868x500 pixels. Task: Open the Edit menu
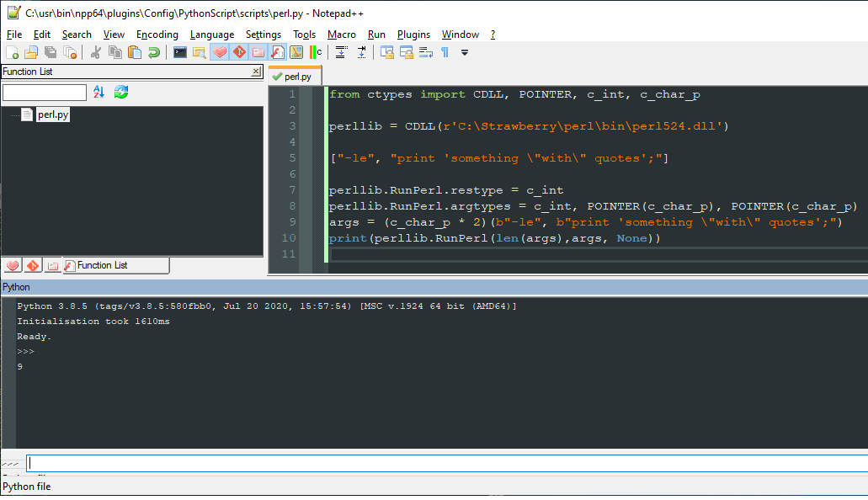click(41, 35)
